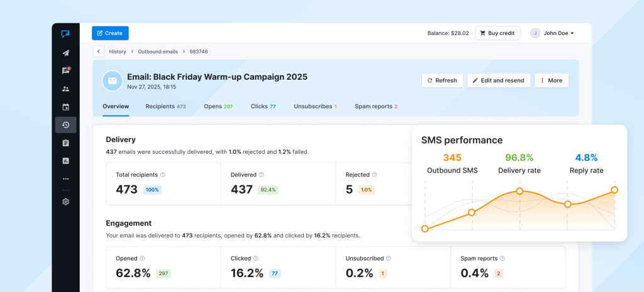The height and width of the screenshot is (292, 644).
Task: Open the settings gear in the sidebar
Action: (65, 202)
